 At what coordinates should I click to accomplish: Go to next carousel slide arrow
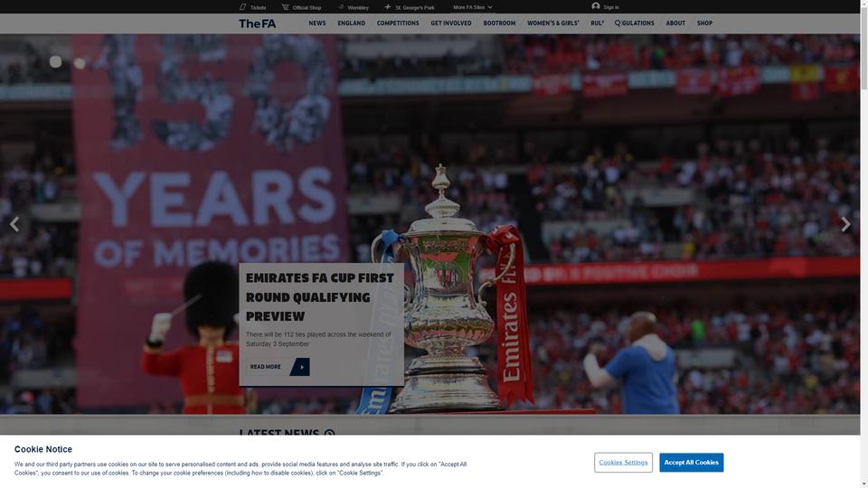point(845,224)
